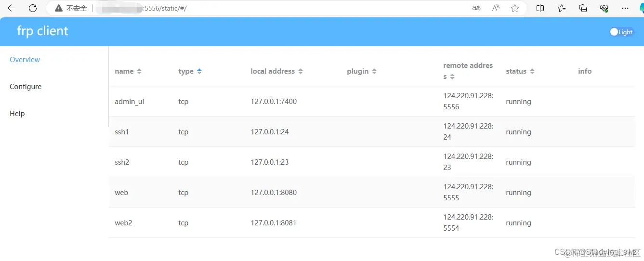Click running status of ssh1 row
Image resolution: width=644 pixels, height=261 pixels.
[518, 132]
